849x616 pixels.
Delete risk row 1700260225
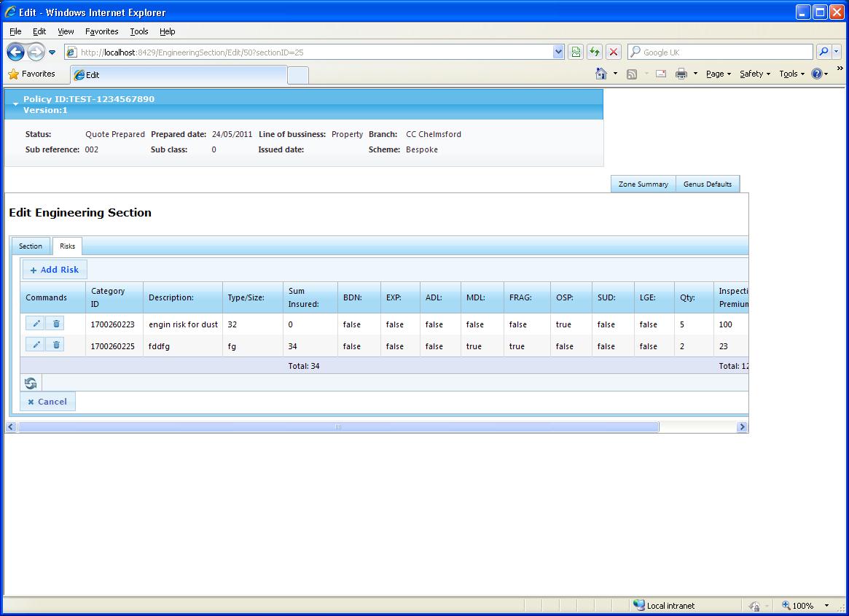pos(56,345)
